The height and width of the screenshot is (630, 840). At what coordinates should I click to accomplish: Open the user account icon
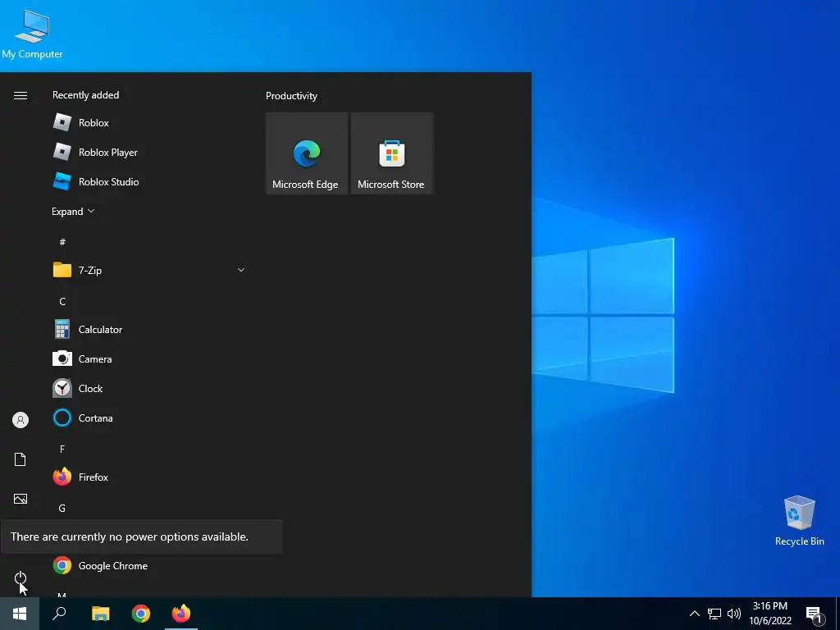(x=21, y=420)
